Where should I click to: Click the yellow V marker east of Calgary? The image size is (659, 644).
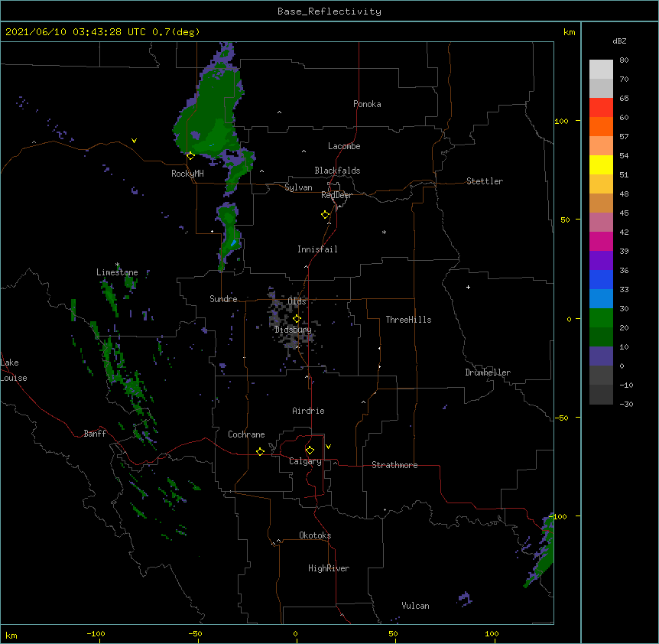pyautogui.click(x=328, y=447)
